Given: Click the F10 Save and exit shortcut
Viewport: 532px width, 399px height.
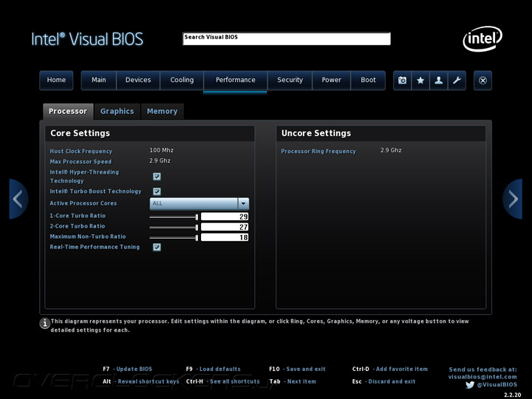Looking at the screenshot, I should coord(297,369).
